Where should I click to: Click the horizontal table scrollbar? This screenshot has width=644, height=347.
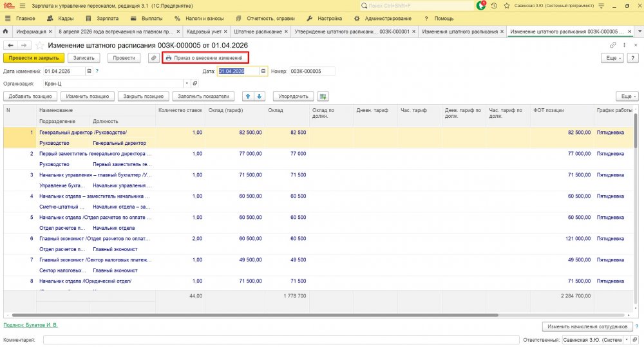point(254,315)
